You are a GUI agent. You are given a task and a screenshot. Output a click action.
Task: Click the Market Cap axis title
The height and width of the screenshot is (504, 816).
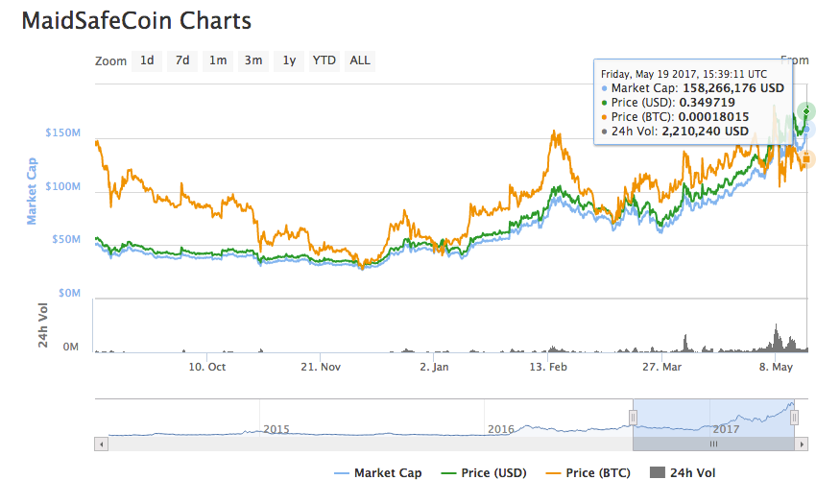pos(32,191)
